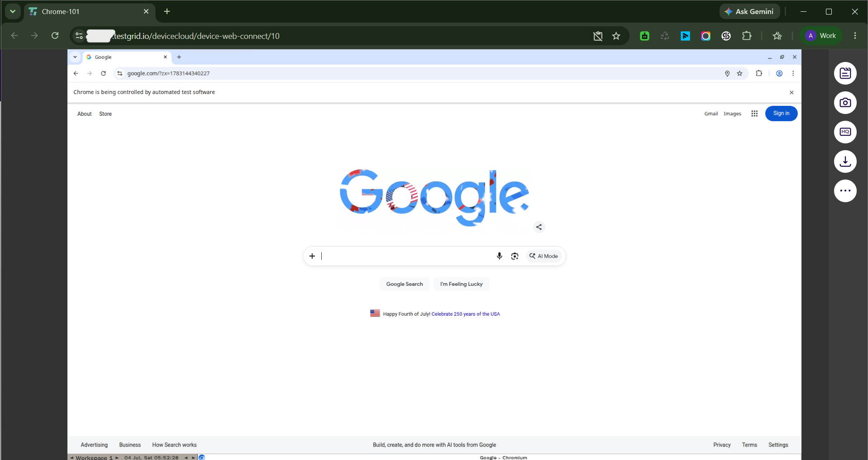The height and width of the screenshot is (460, 868).
Task: Open outer Chrome Extensions puzzle menu
Action: coord(747,36)
